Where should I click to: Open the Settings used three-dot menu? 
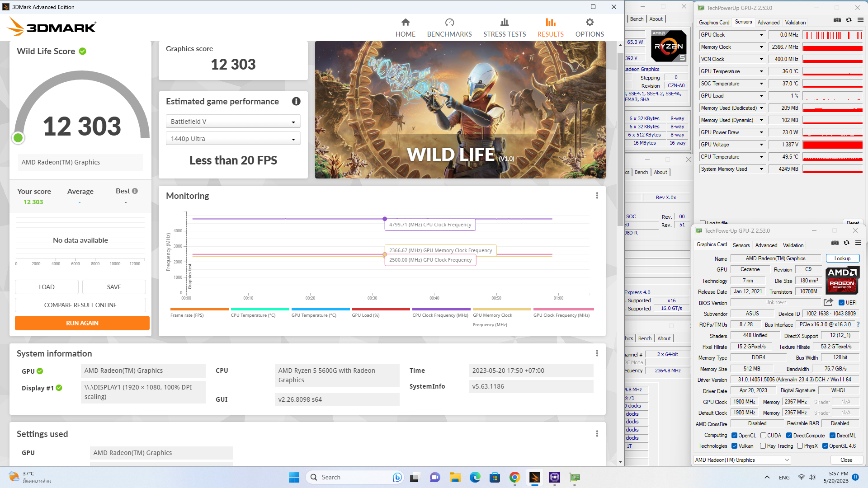pos(597,433)
